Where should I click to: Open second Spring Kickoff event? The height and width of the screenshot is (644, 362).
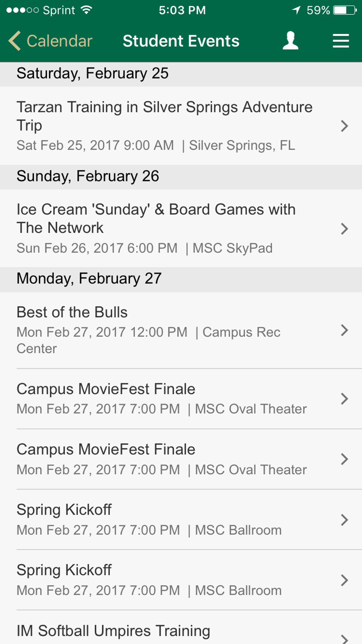(x=148, y=580)
